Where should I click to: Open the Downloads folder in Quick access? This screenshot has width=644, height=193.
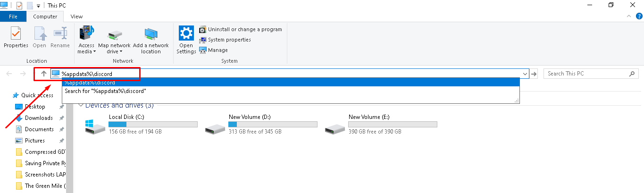39,118
